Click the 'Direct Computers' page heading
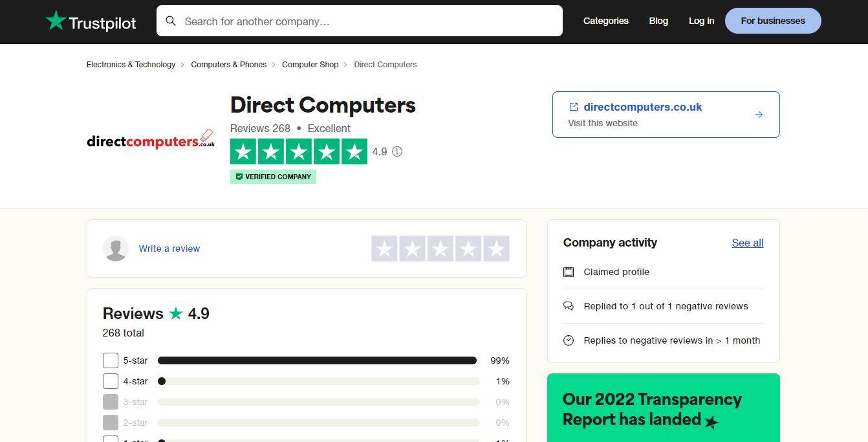868x442 pixels. click(323, 105)
